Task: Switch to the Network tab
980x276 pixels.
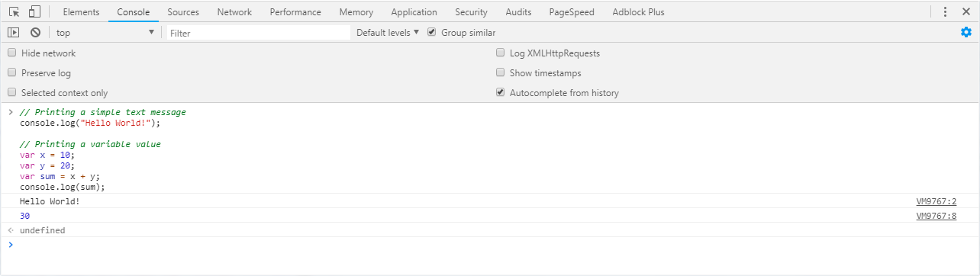Action: (234, 12)
